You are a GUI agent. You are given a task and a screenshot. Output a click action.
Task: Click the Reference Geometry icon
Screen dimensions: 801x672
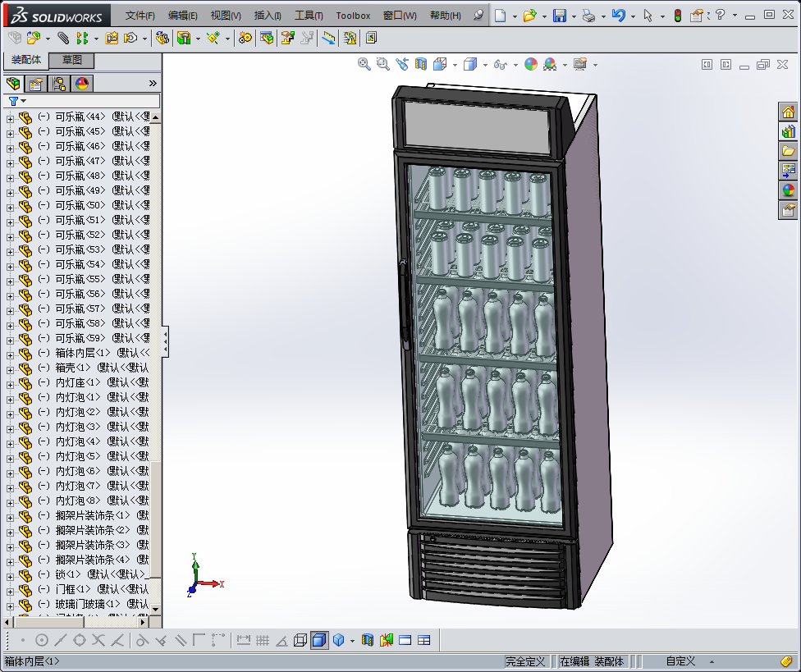(x=213, y=38)
